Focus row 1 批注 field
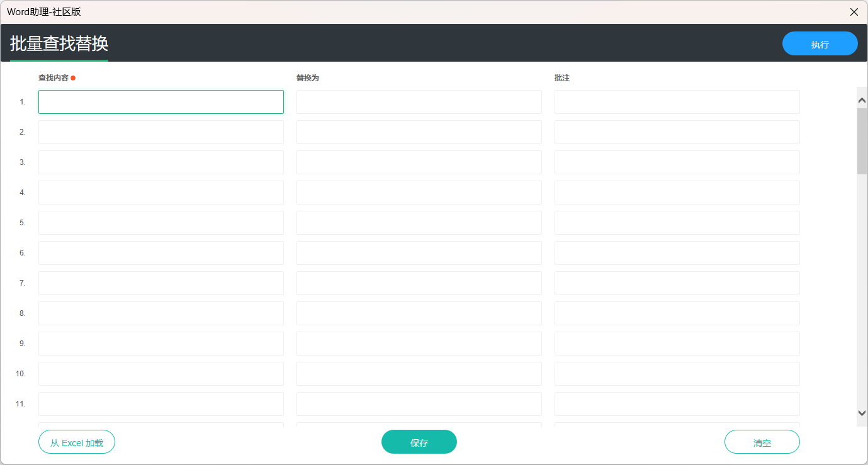The height and width of the screenshot is (465, 868). (x=677, y=102)
